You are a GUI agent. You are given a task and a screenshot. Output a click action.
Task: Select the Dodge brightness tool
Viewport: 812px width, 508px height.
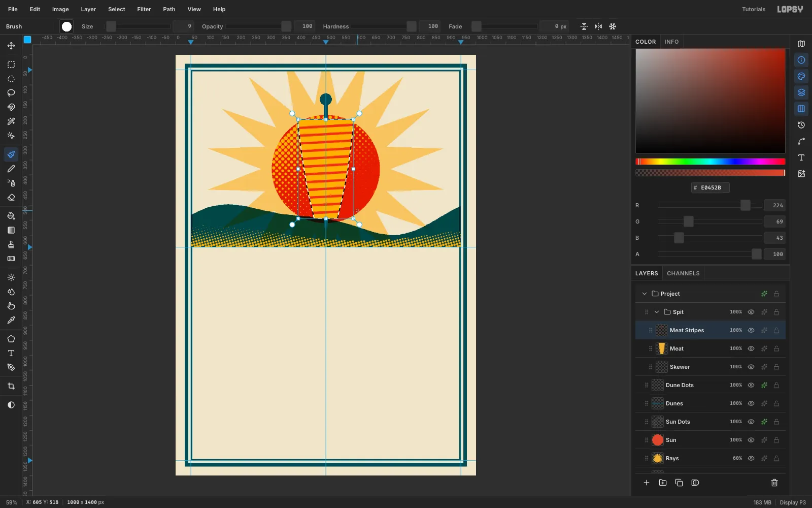click(11, 277)
